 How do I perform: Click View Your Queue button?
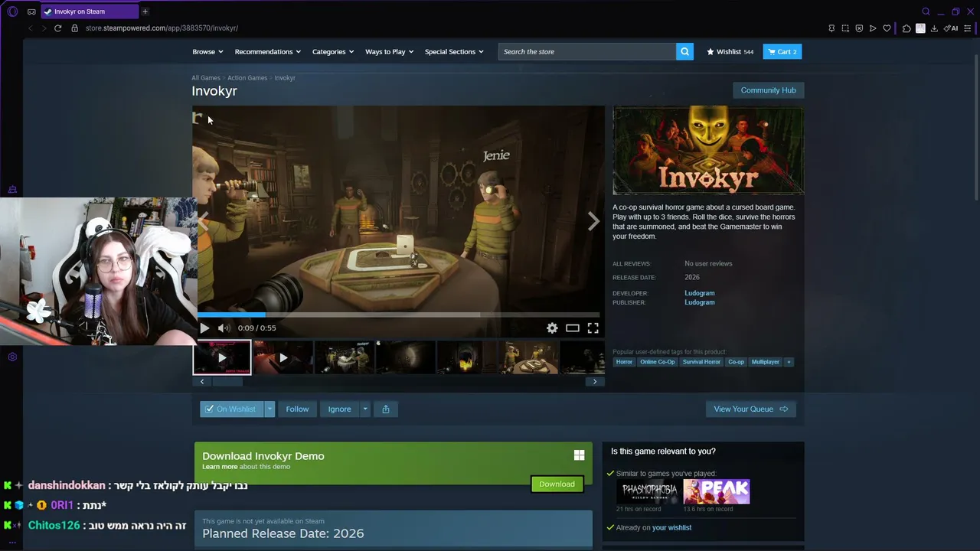751,409
